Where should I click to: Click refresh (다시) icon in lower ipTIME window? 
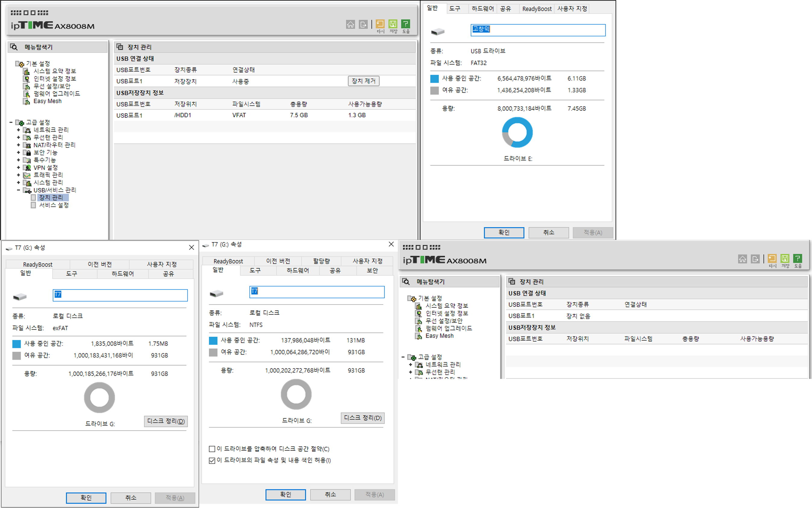772,259
